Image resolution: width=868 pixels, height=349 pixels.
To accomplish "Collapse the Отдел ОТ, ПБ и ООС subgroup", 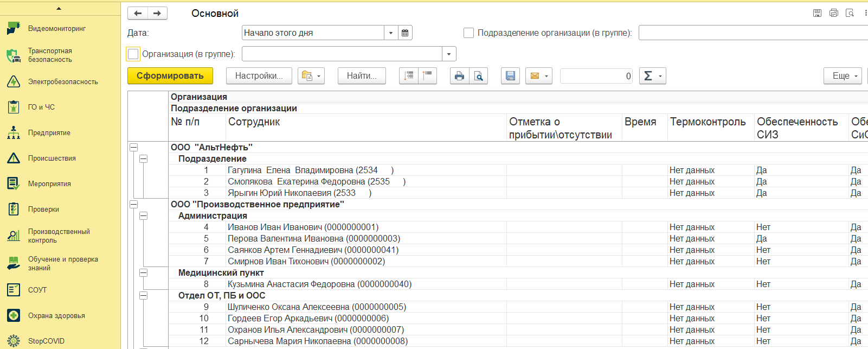I will (143, 296).
